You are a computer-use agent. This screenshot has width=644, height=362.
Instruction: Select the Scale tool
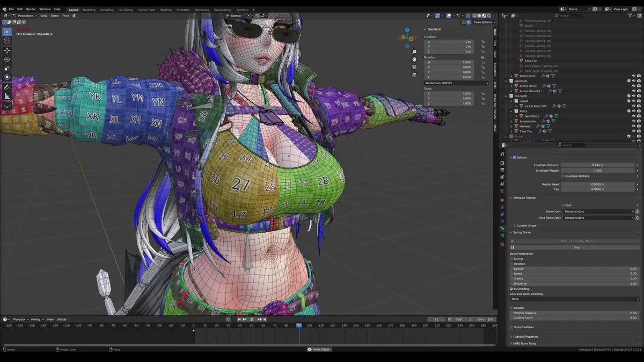(x=7, y=69)
